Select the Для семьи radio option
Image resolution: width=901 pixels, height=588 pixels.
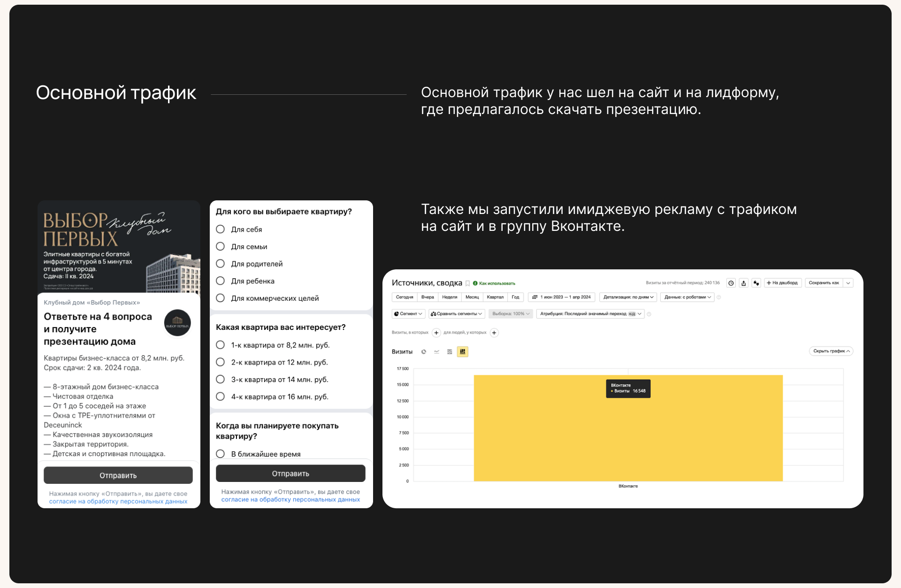[221, 246]
